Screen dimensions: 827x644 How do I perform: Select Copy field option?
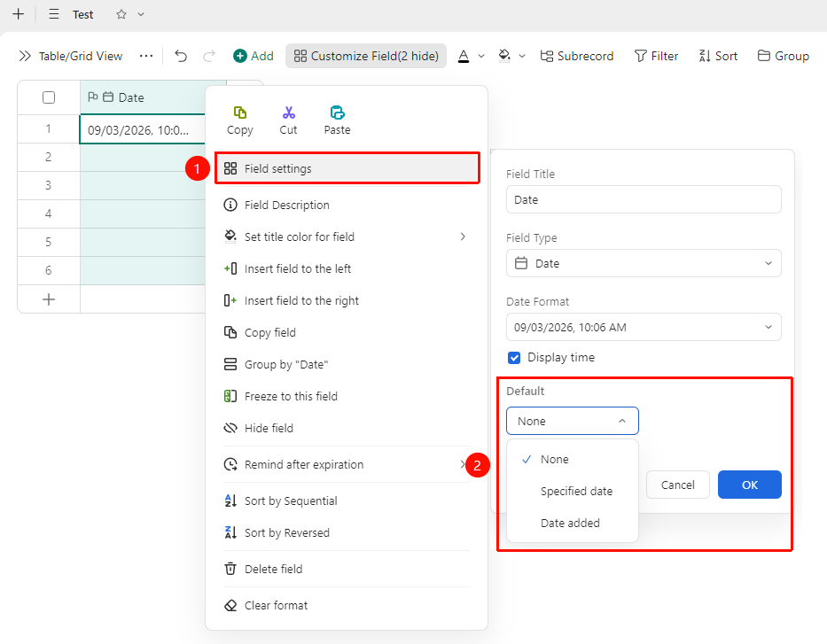[x=347, y=332]
